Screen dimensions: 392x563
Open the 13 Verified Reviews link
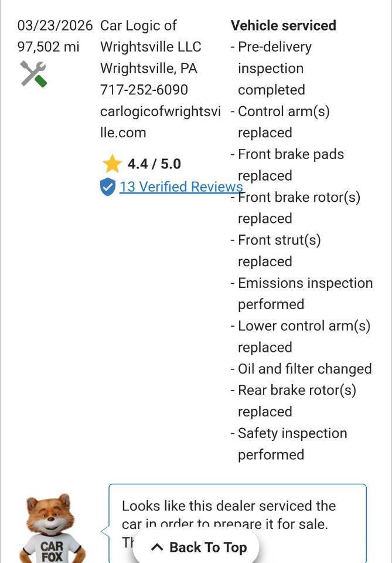click(180, 186)
